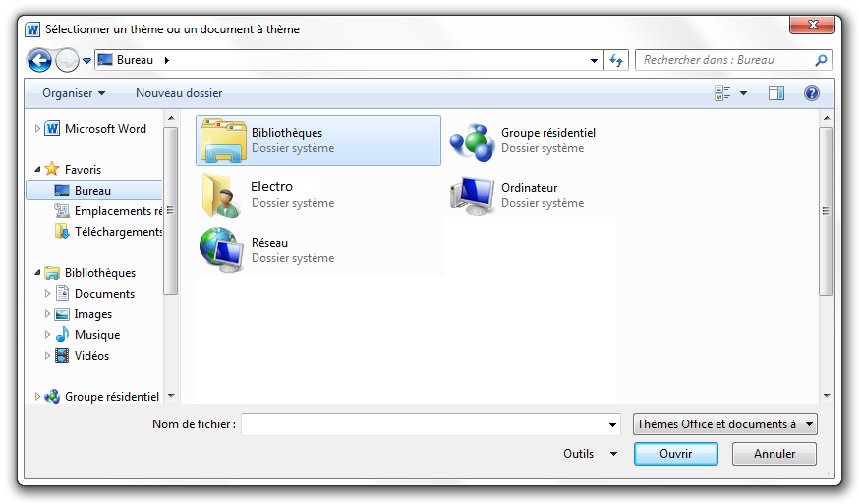Image resolution: width=860 pixels, height=504 pixels.
Task: Select the Electro user folder icon
Action: tap(221, 196)
